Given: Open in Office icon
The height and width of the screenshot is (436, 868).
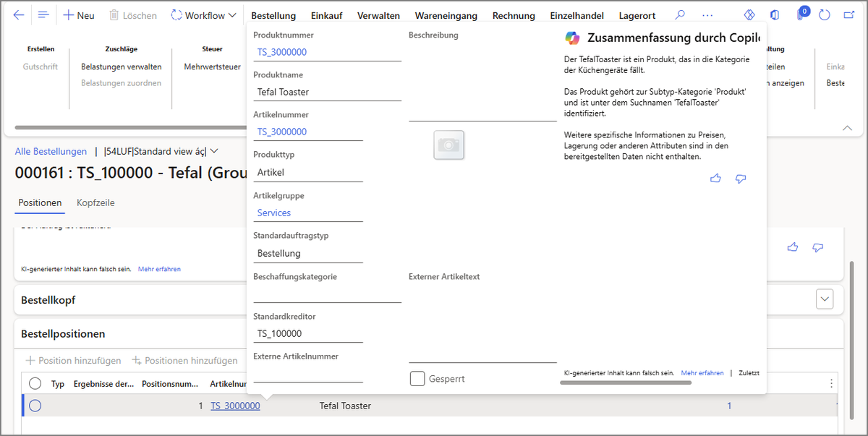Looking at the screenshot, I should 775,15.
